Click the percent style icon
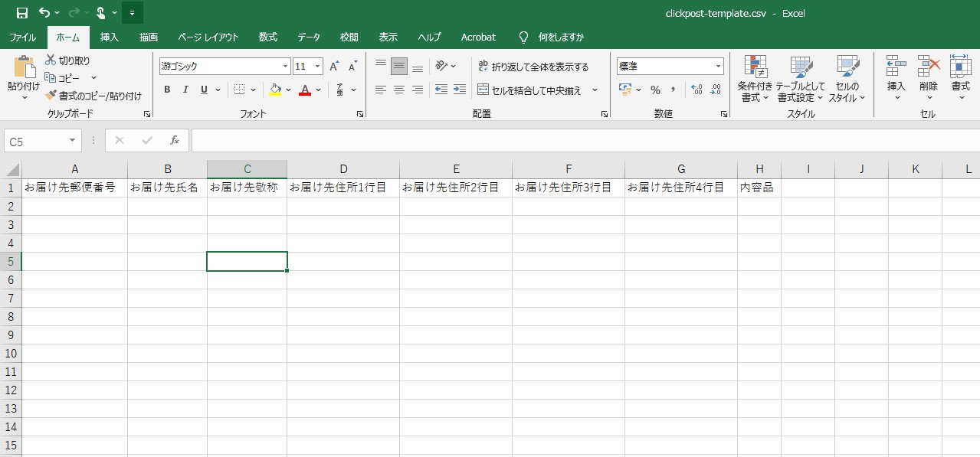 coord(655,90)
